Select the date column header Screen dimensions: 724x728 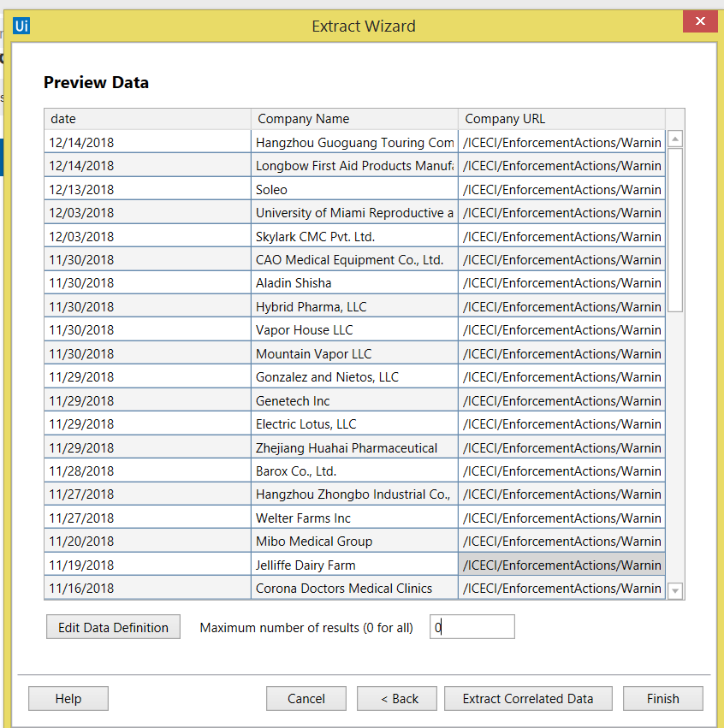[148, 119]
